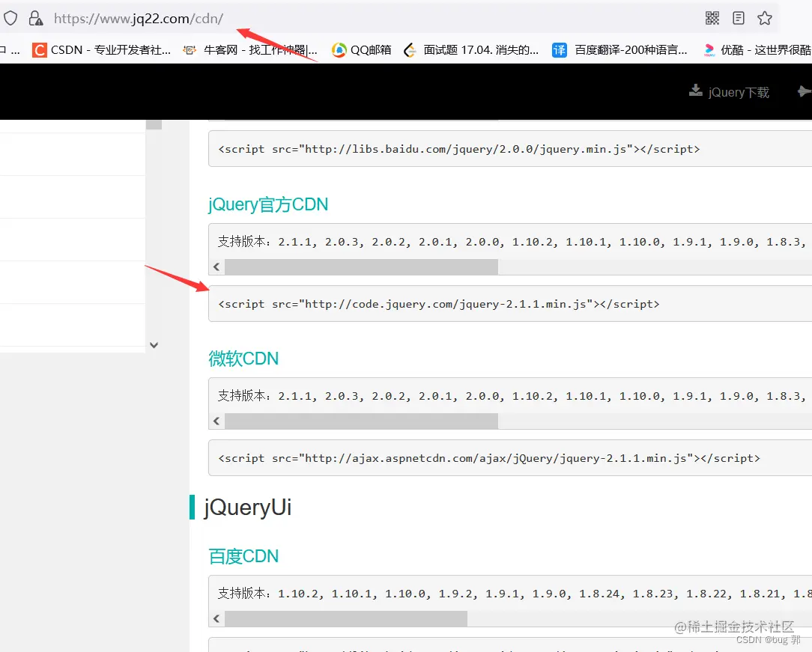Click 微软CDN scrollbar left arrow
The image size is (812, 652).
[x=216, y=421]
